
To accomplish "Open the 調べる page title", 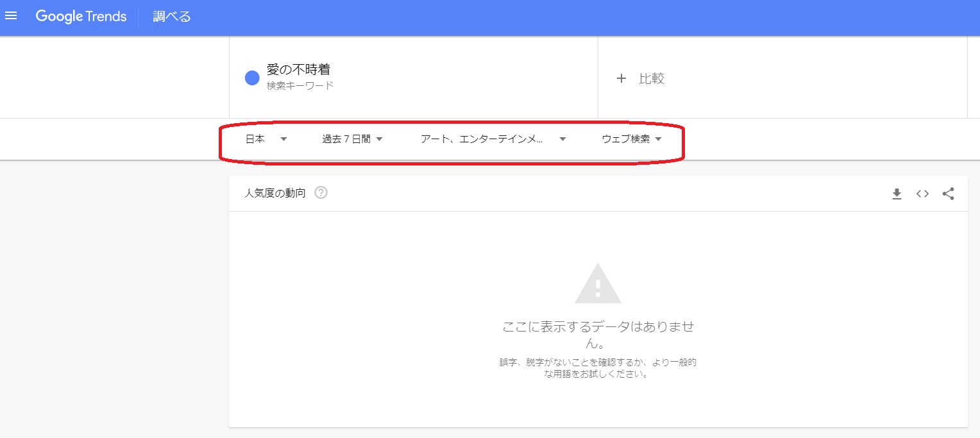I will coord(172,17).
